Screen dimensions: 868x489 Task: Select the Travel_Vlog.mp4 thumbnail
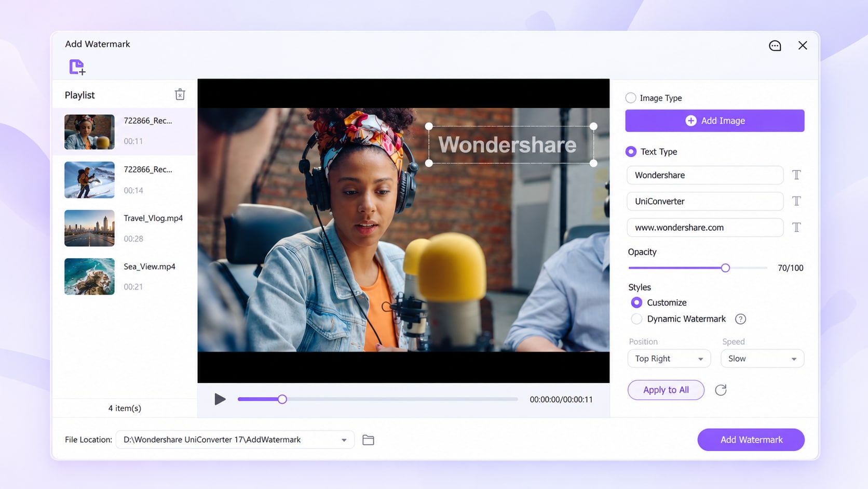[89, 228]
